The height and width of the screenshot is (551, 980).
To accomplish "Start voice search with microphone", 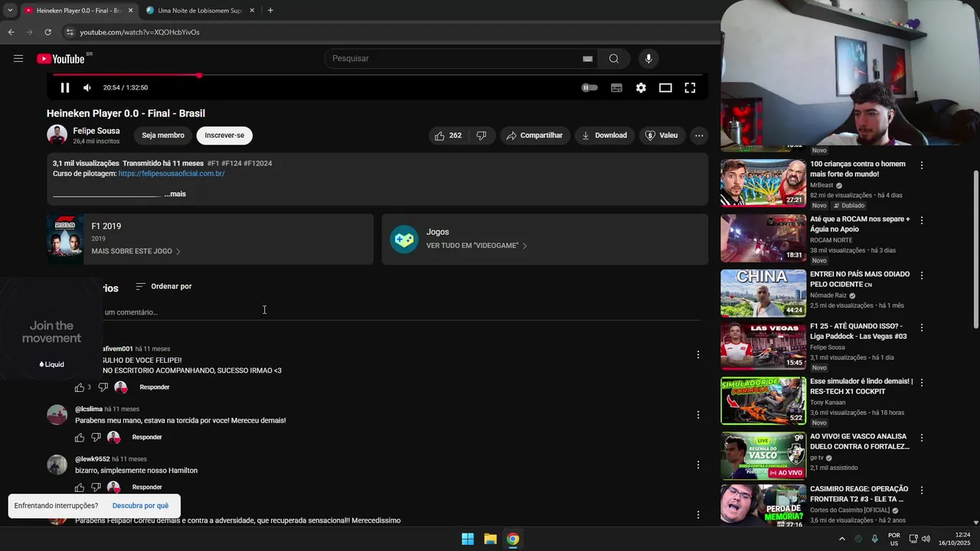I will [x=648, y=59].
